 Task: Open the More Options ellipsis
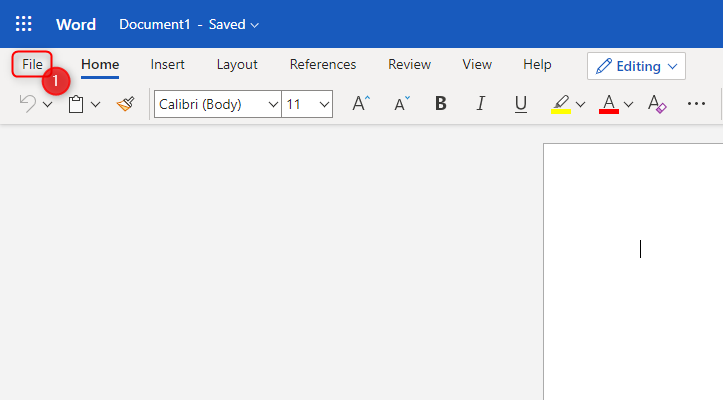coord(697,104)
